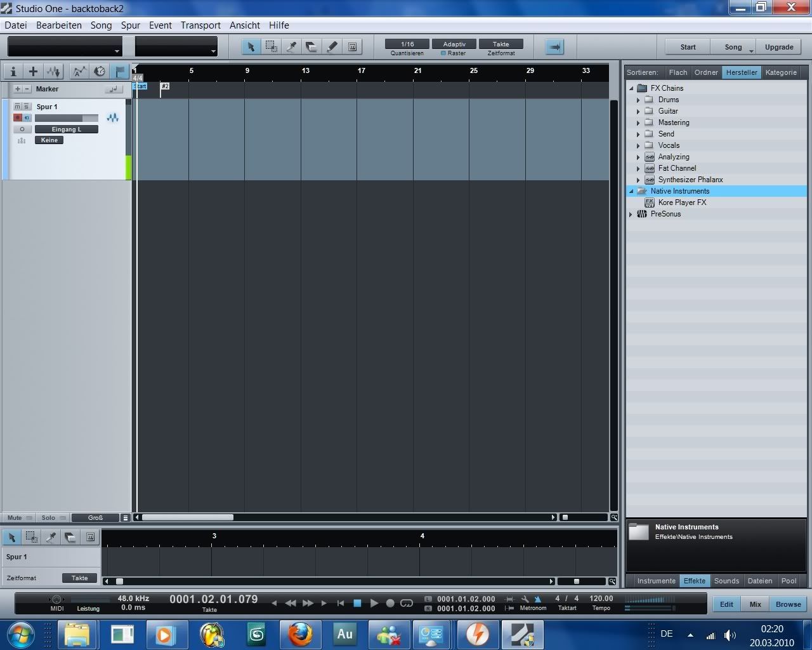
Task: Show automation with the curve icon
Action: (x=79, y=72)
